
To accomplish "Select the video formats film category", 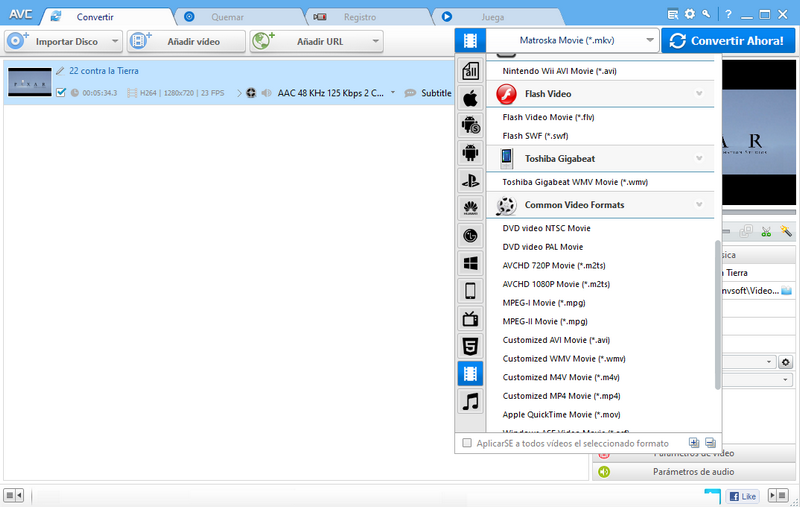I will click(470, 374).
